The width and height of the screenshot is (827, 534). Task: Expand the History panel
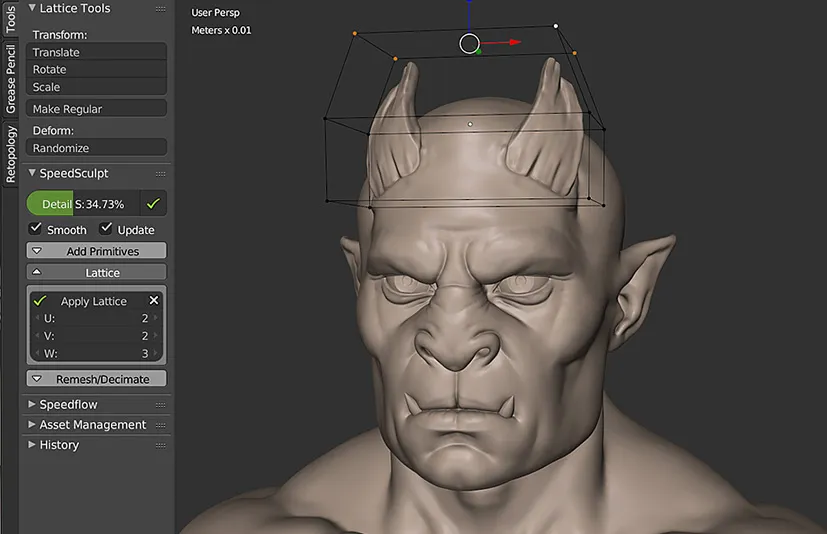32,444
